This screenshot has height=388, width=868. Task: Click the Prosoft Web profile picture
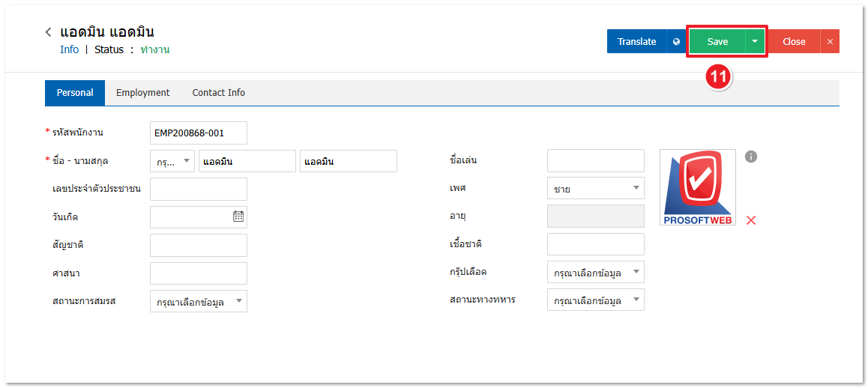pyautogui.click(x=697, y=187)
